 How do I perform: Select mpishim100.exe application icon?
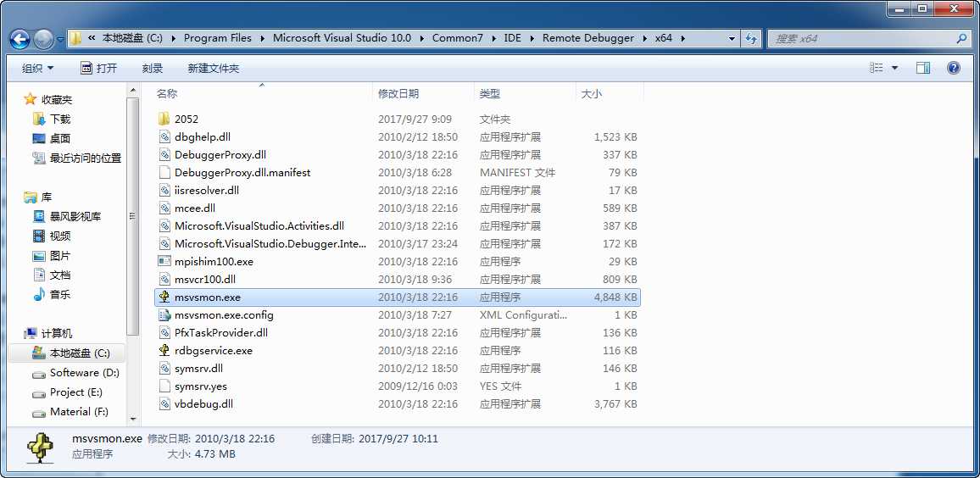pos(164,261)
